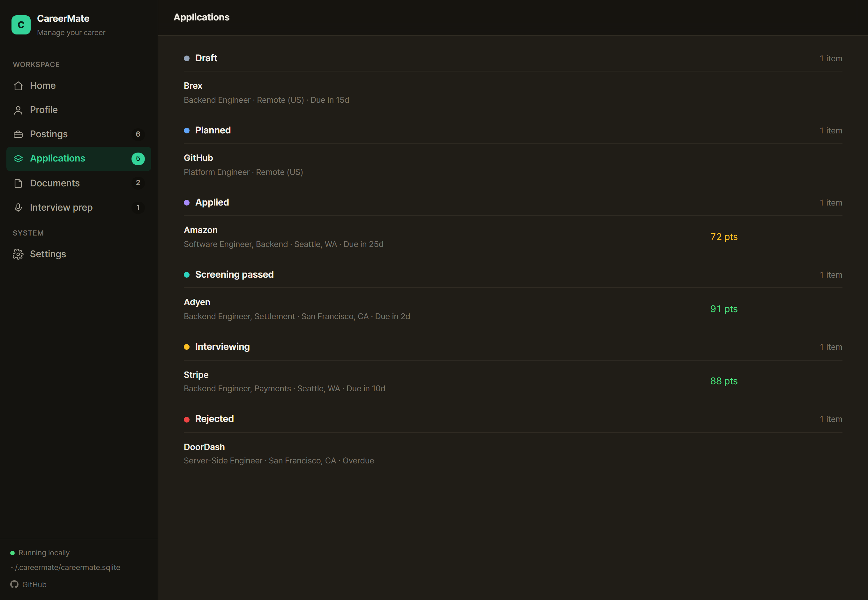The height and width of the screenshot is (600, 868).
Task: Open the GitHub Platform Engineer application
Action: point(513,165)
